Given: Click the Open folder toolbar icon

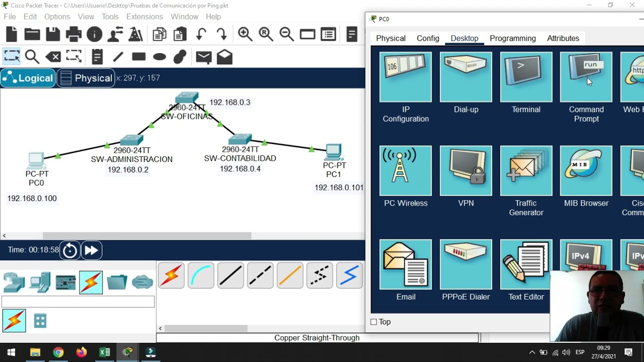Looking at the screenshot, I should pos(32,34).
